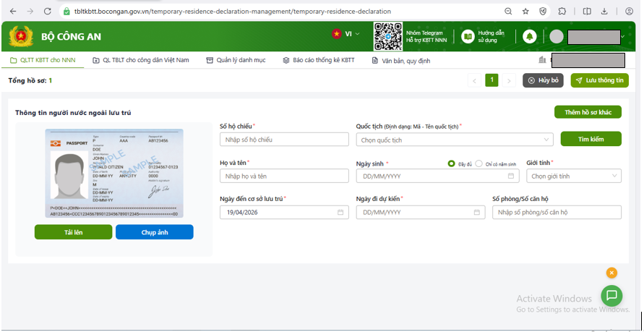Select the Đầy đủ radio option
644x332 pixels.
pos(452,164)
